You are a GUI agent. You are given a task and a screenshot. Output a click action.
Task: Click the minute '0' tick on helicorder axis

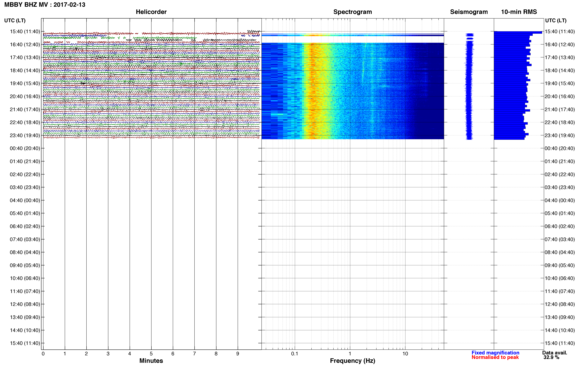43,354
